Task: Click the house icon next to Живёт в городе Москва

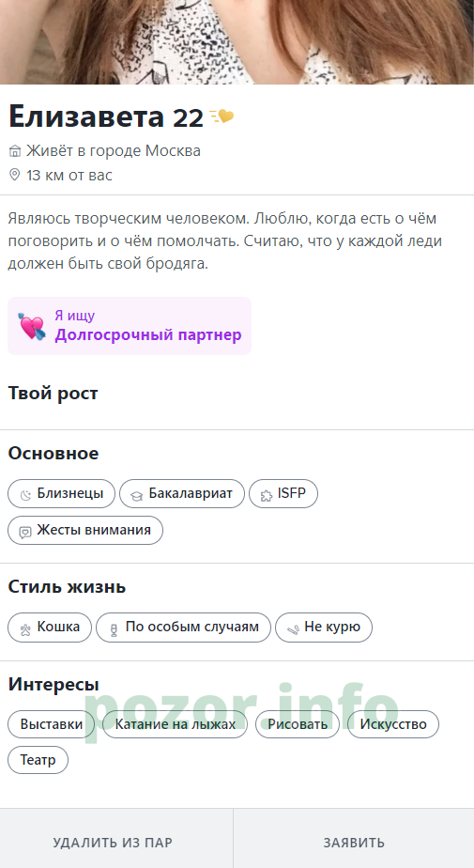Action: coord(15,151)
